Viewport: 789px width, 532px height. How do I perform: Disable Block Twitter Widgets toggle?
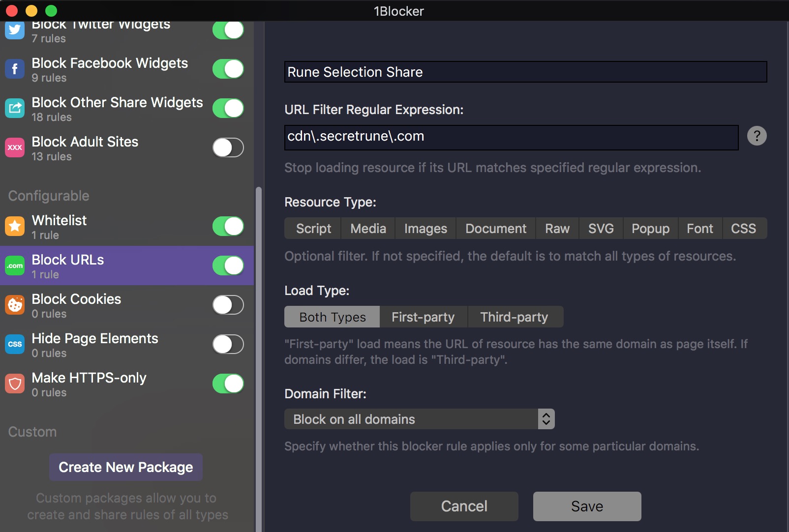tap(228, 30)
